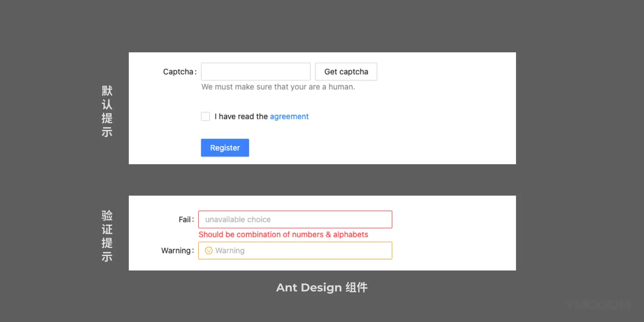
Task: Click the 'unavailable choice' placeholder text
Action: [238, 220]
